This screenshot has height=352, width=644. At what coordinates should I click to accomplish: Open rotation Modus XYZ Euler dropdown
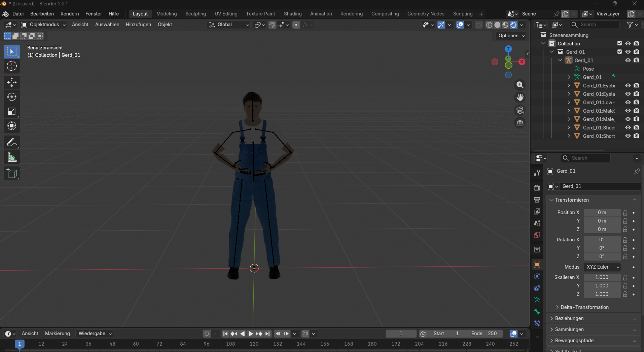coord(602,267)
